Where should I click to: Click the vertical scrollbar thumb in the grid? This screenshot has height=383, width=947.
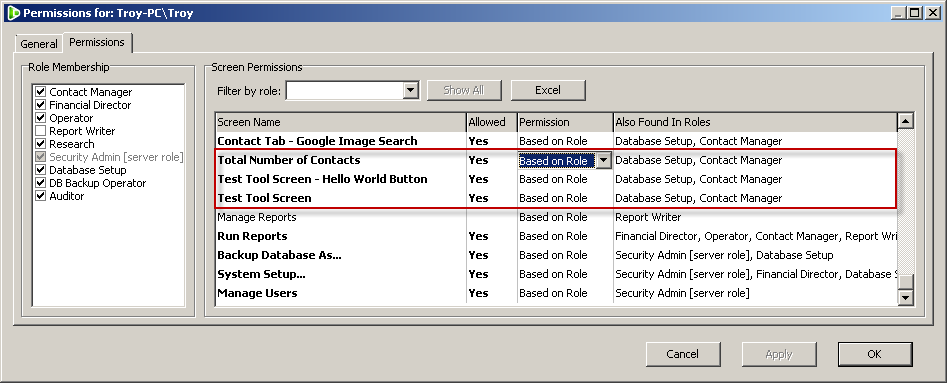point(905,282)
